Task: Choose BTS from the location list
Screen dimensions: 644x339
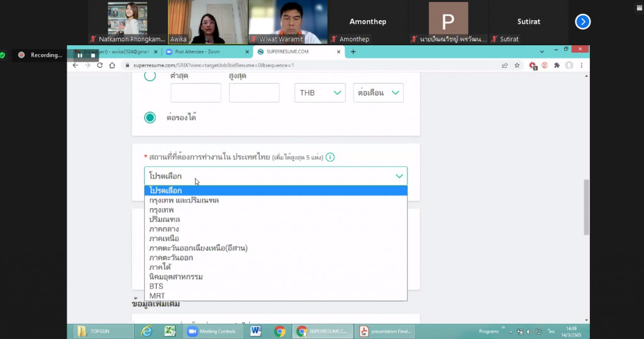Action: pyautogui.click(x=156, y=286)
